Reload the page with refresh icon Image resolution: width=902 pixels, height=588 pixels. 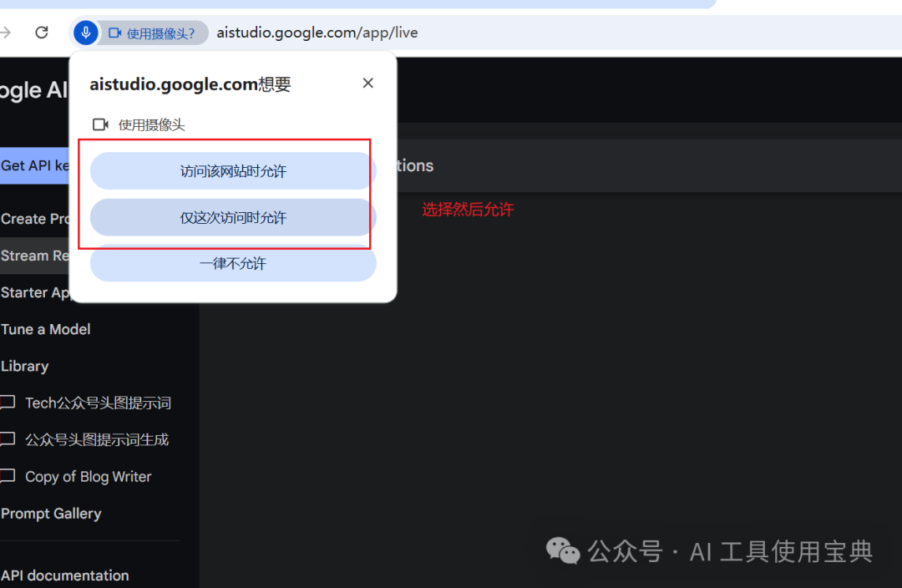[42, 33]
